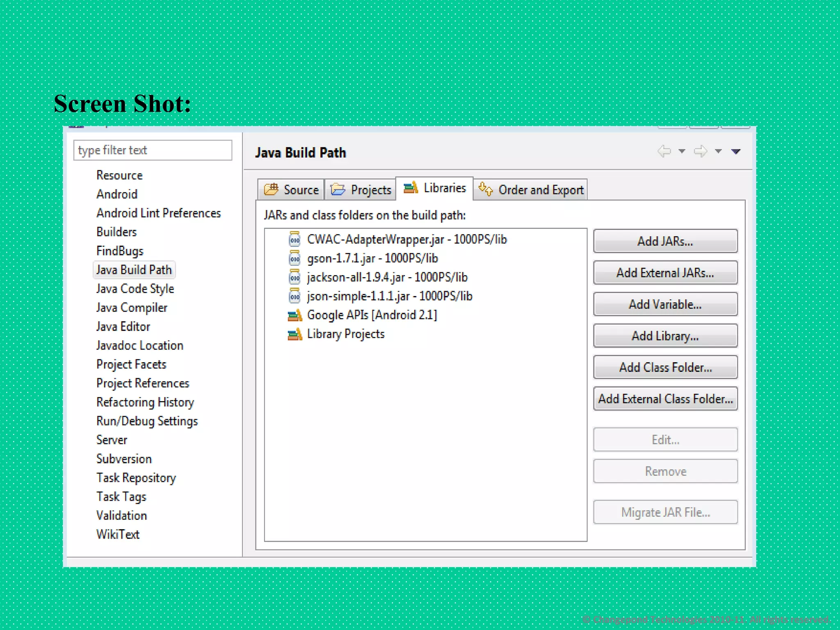Open the back history dropdown arrow
Image resolution: width=840 pixels, height=630 pixels.
pyautogui.click(x=682, y=151)
